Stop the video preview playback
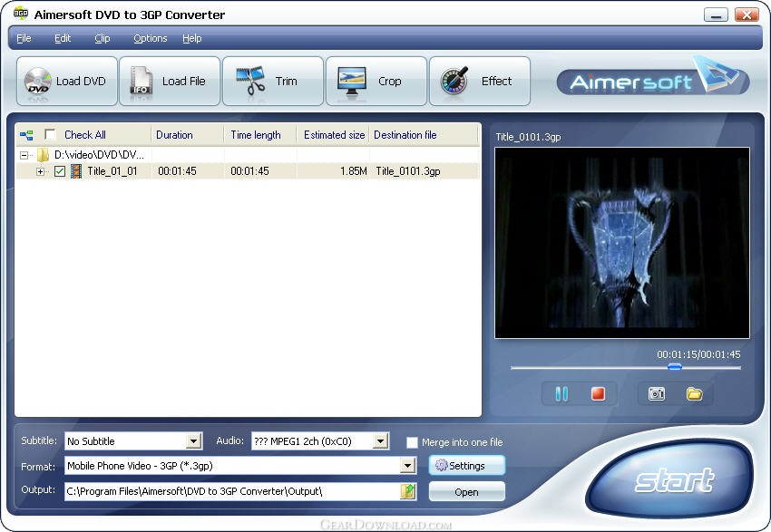The height and width of the screenshot is (532, 771). pyautogui.click(x=598, y=393)
